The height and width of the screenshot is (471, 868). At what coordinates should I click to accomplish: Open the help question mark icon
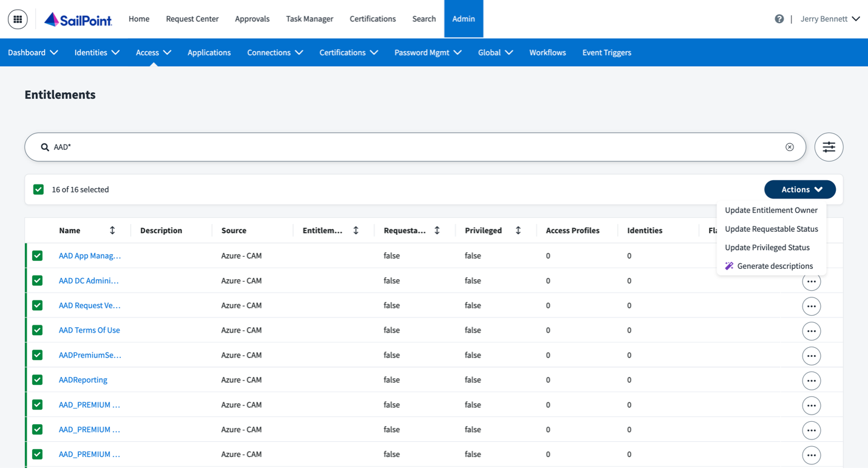tap(779, 19)
